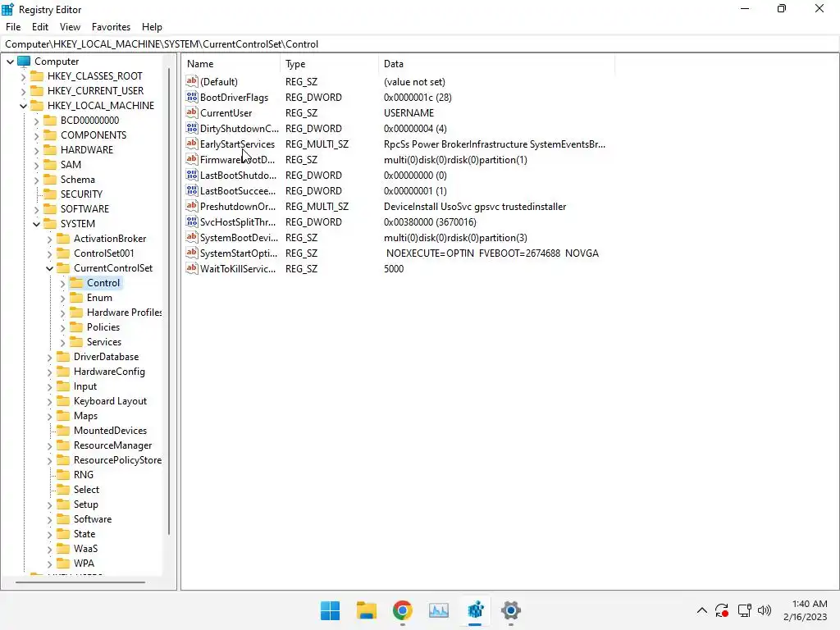
Task: Open Settings gear from the taskbar
Action: (510, 610)
